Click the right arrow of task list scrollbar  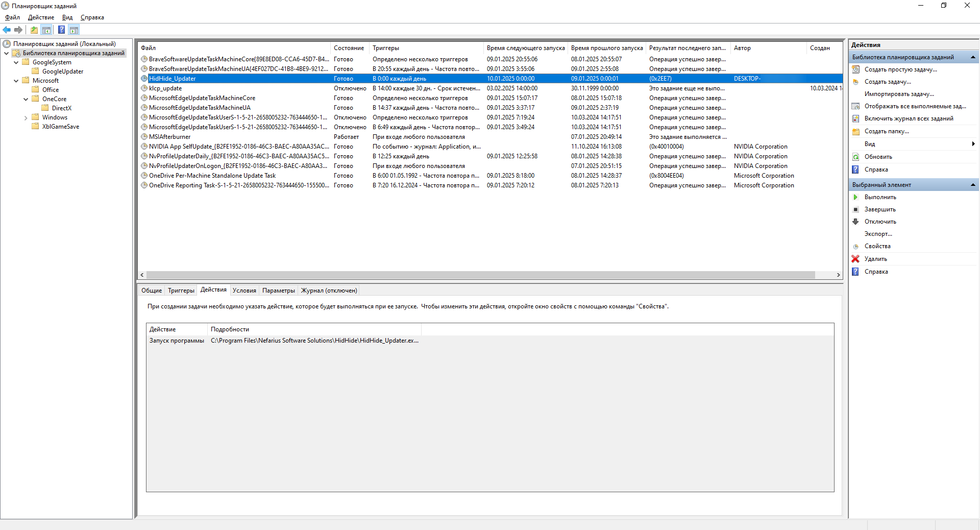[838, 275]
